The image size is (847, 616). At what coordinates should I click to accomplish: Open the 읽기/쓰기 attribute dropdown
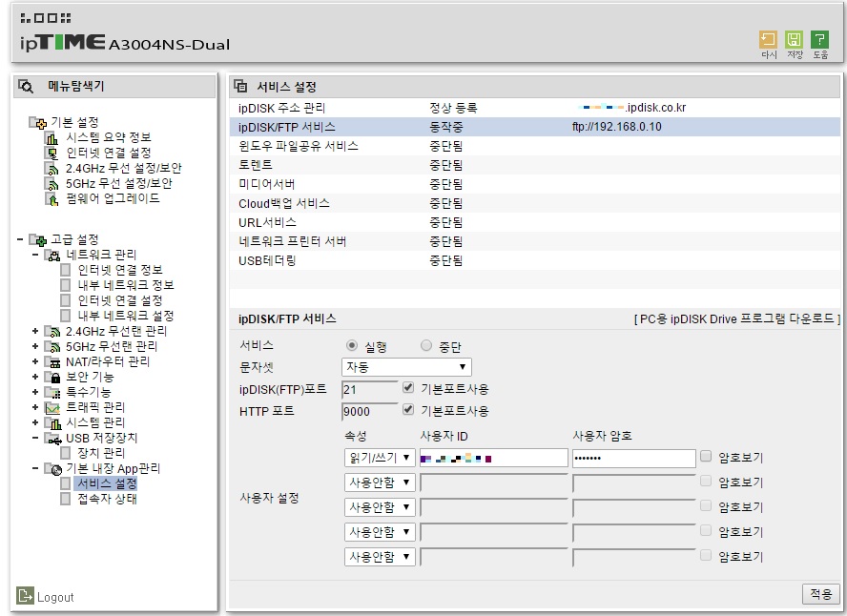coord(380,458)
